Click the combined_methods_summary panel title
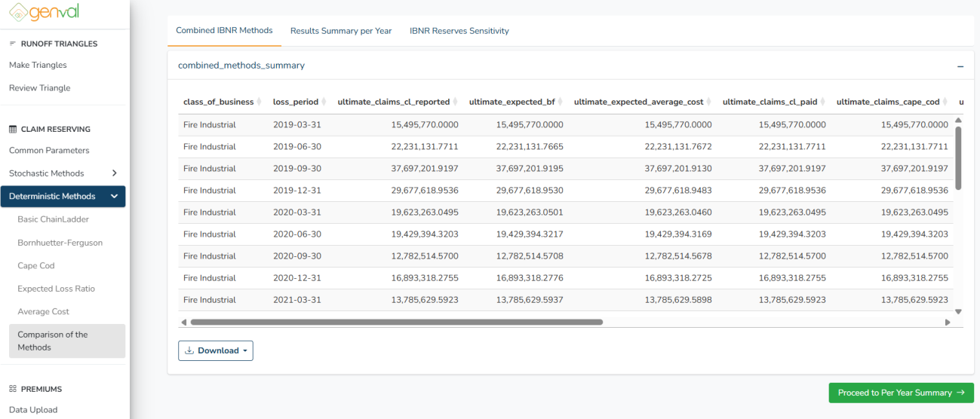 (241, 66)
